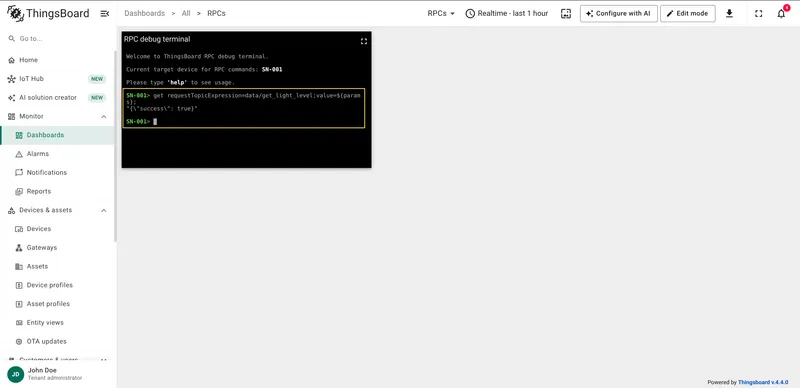
Task: Navigate to Dashboards breadcrumb link
Action: (x=144, y=14)
